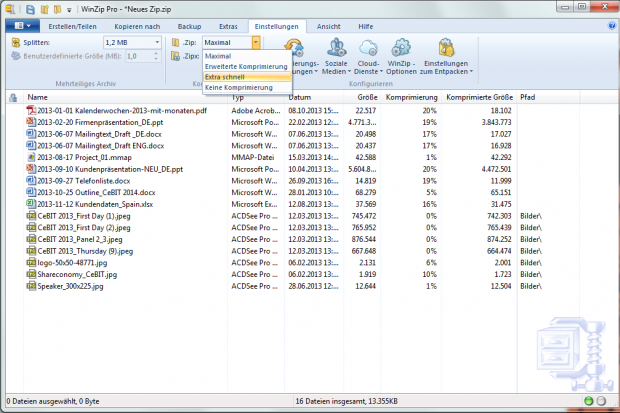Open the Backup ribbon tab
Screen dimensions: 620x413
[x=189, y=27]
